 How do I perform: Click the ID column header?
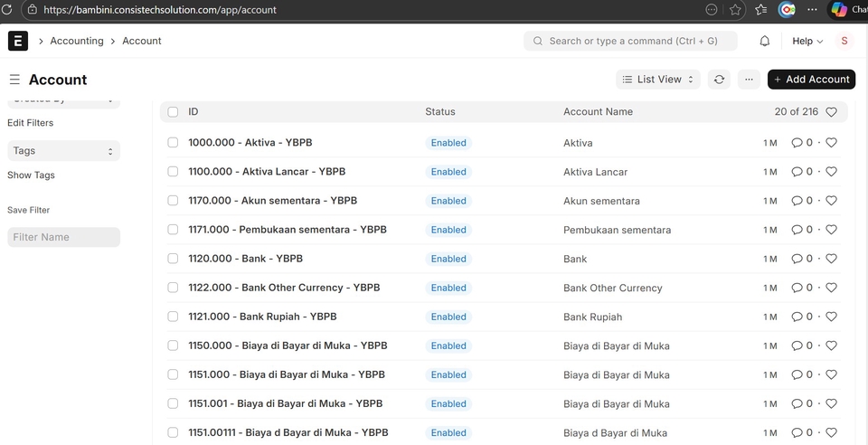coord(193,112)
